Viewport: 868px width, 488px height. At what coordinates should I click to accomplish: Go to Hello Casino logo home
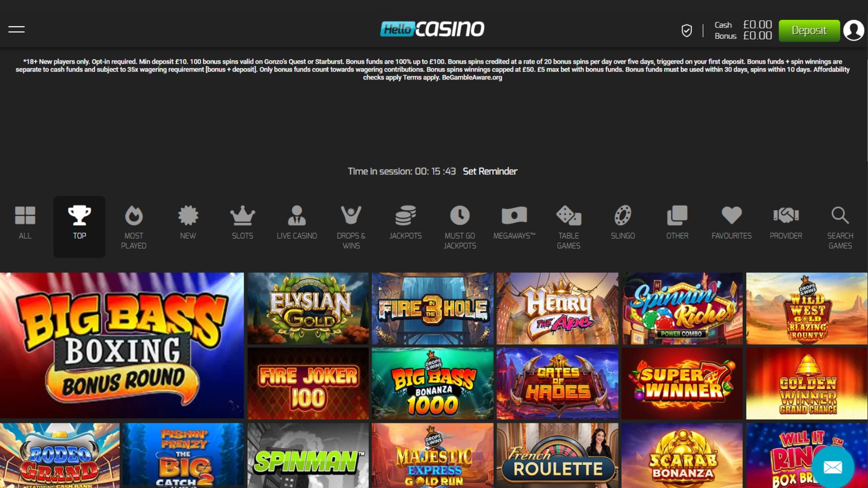tap(432, 29)
